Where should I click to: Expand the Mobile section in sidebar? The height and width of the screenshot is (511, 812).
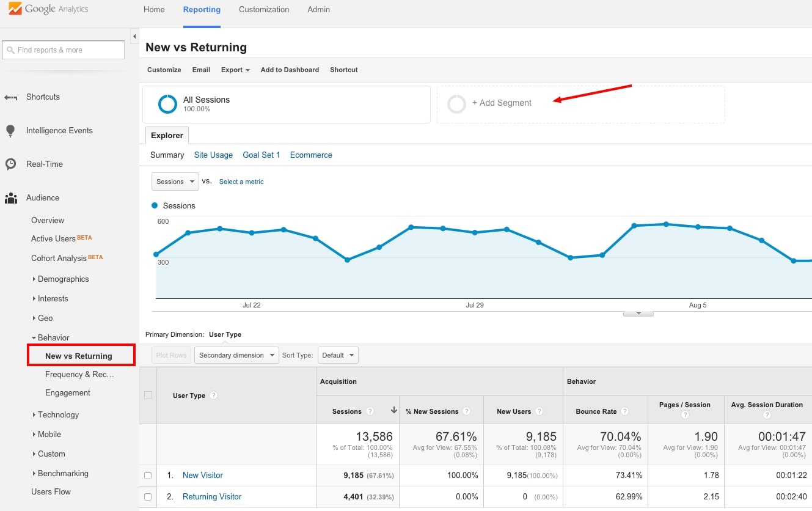pyautogui.click(x=46, y=435)
